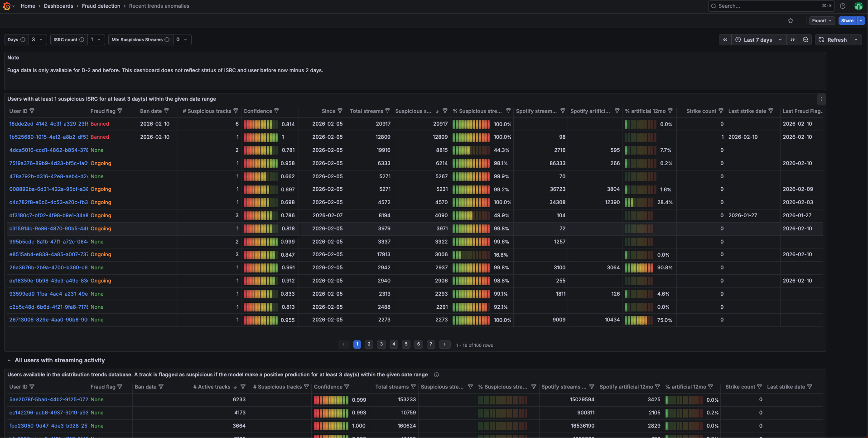Click the time range zoom out magnifier
This screenshot has height=438, width=868.
(x=805, y=39)
